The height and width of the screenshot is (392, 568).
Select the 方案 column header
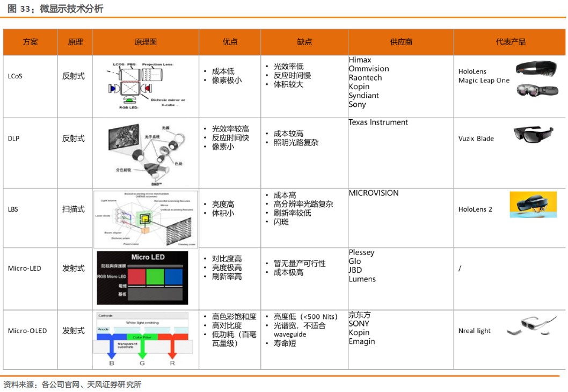tap(30, 42)
